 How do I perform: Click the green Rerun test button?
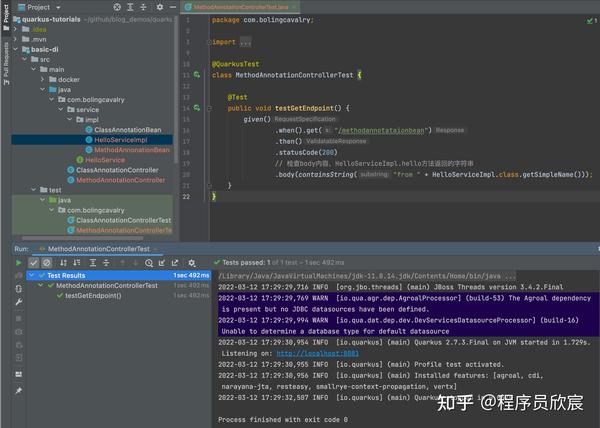pyautogui.click(x=18, y=263)
